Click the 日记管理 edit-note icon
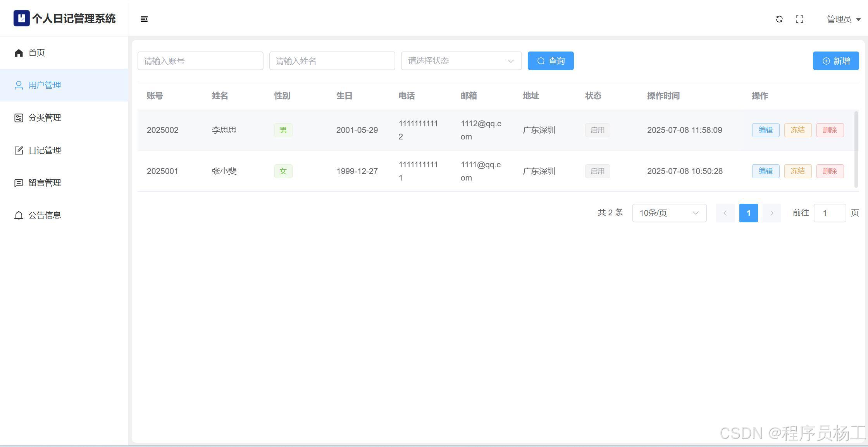This screenshot has width=868, height=447. [19, 150]
